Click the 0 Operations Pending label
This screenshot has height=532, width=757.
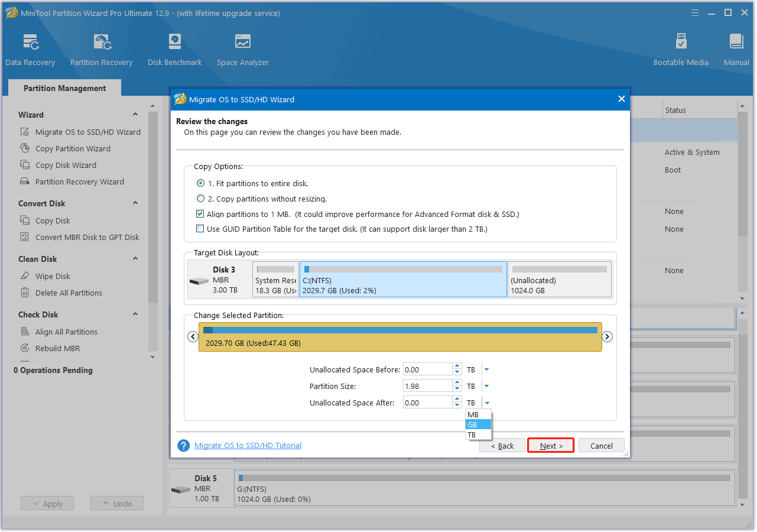tap(53, 370)
